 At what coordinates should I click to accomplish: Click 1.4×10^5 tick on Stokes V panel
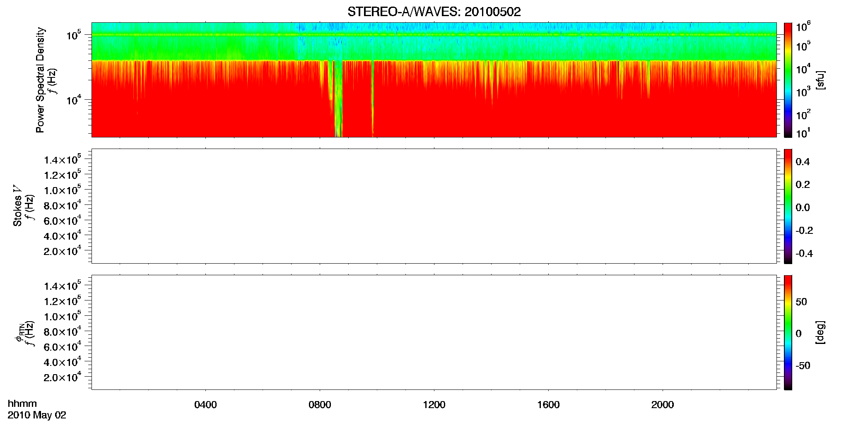click(63, 159)
